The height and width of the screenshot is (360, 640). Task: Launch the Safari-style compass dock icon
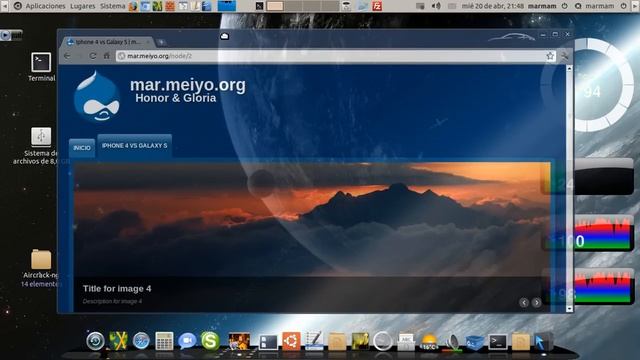coord(141,341)
